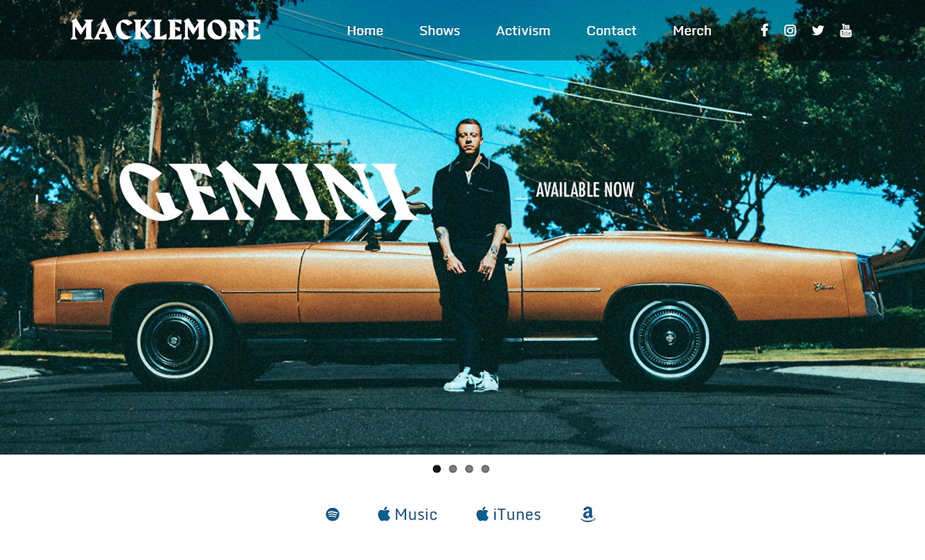925x560 pixels.
Task: Open the YouTube icon in header
Action: (846, 30)
